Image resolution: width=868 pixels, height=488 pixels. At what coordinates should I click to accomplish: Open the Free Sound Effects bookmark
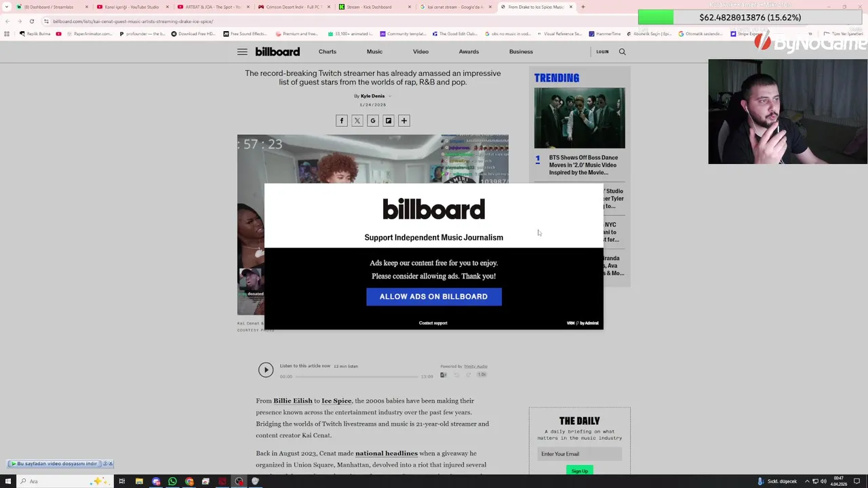click(x=245, y=34)
